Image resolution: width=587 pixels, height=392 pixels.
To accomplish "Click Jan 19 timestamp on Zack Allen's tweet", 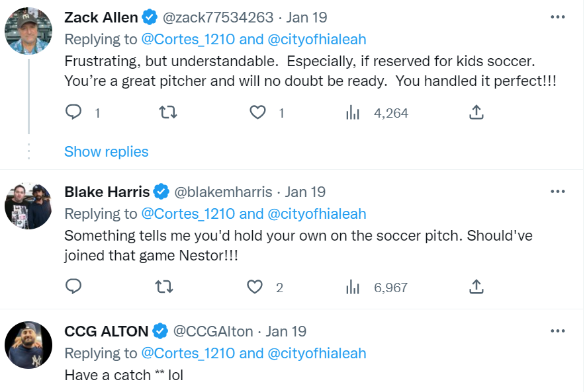I will tap(306, 17).
